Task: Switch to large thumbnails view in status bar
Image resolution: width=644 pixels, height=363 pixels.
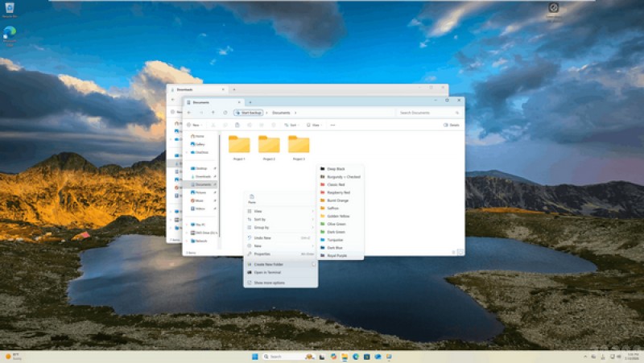Action: pos(460,252)
